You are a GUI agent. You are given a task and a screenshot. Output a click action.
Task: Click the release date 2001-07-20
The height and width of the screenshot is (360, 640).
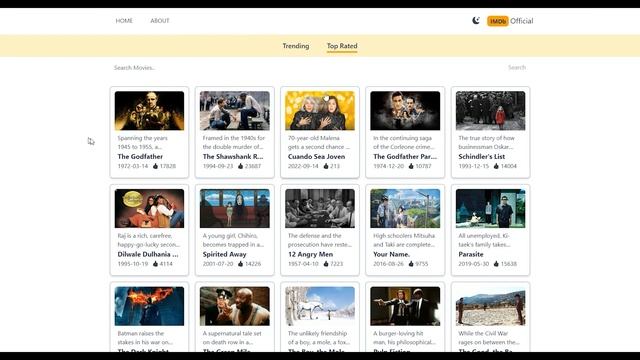click(x=218, y=264)
